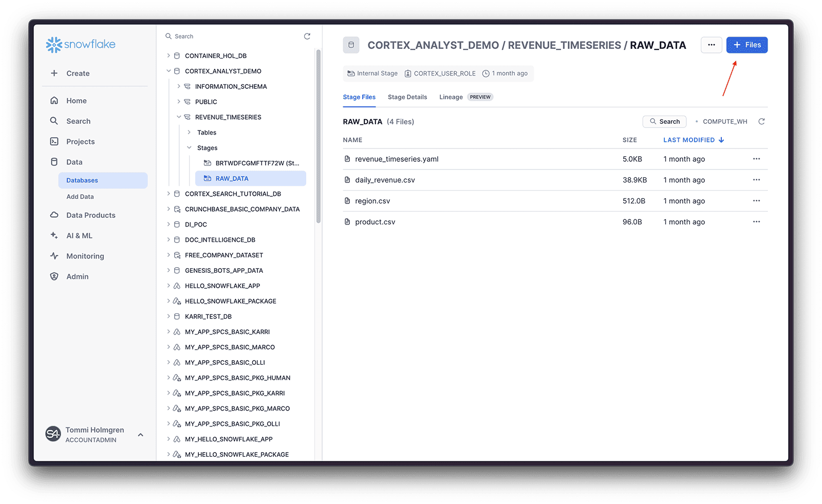This screenshot has height=504, width=822.
Task: Click the Snowflake logo
Action: point(81,45)
